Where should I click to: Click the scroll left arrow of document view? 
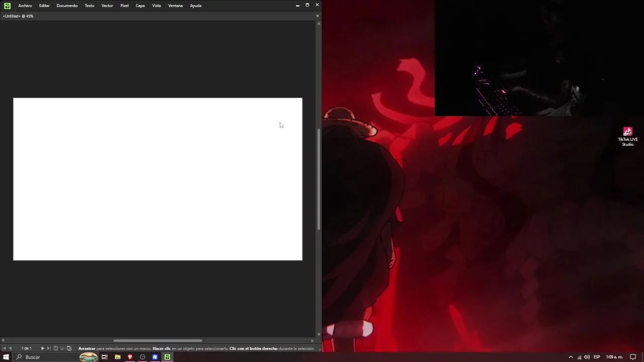click(3, 341)
